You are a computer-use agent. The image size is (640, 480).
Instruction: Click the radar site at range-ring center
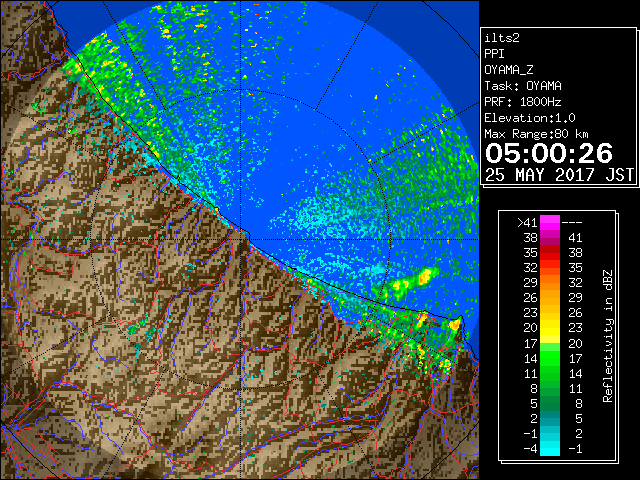(241, 240)
